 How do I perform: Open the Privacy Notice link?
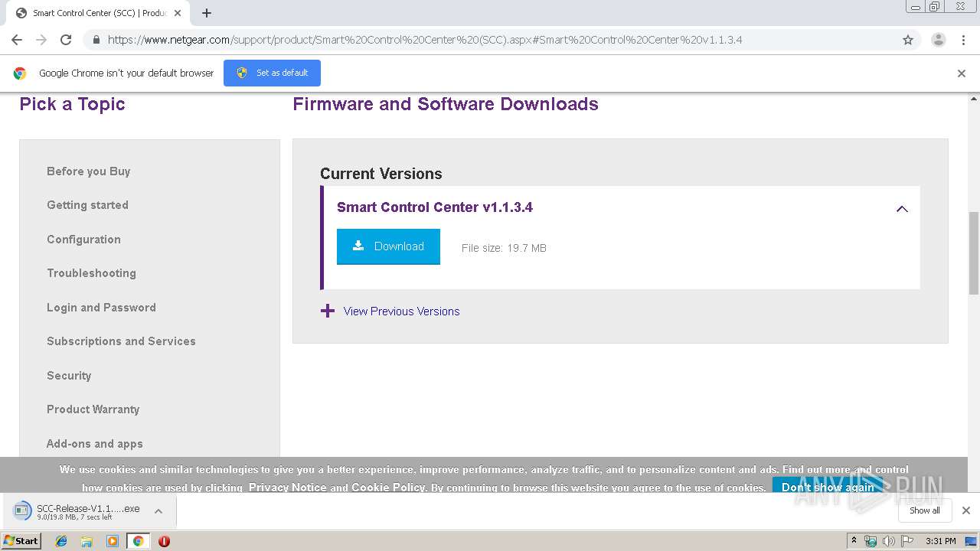coord(287,487)
